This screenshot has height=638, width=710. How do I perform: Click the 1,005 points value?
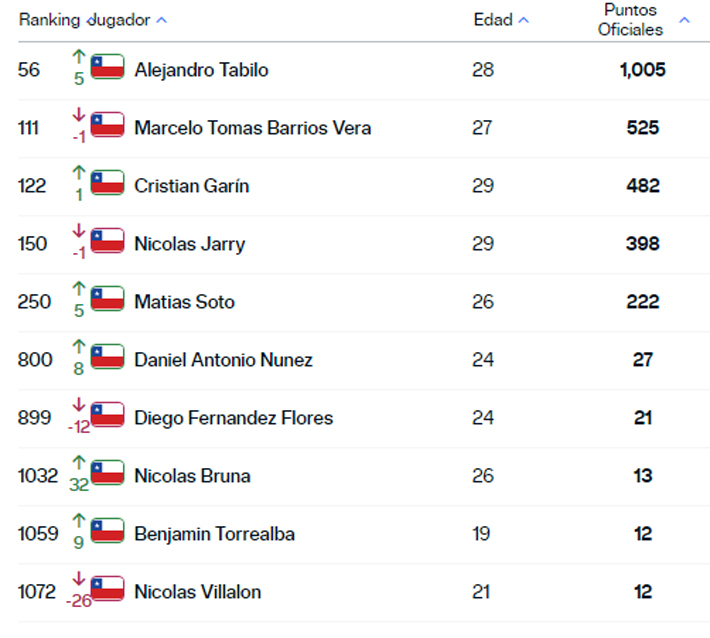tap(643, 70)
